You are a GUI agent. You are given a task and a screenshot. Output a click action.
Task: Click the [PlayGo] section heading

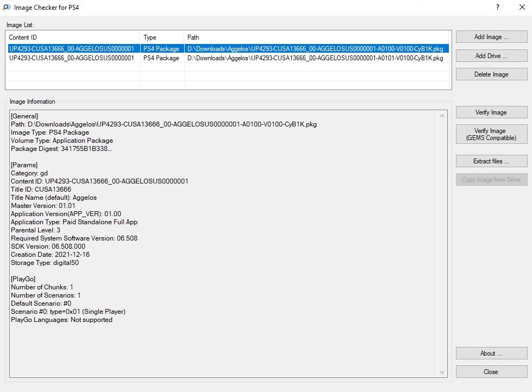pos(23,279)
